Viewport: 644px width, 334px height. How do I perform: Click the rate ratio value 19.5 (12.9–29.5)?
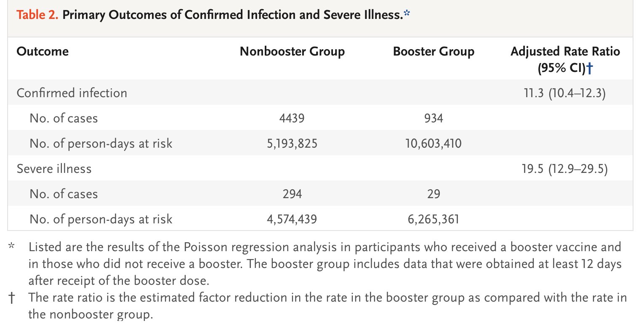564,169
